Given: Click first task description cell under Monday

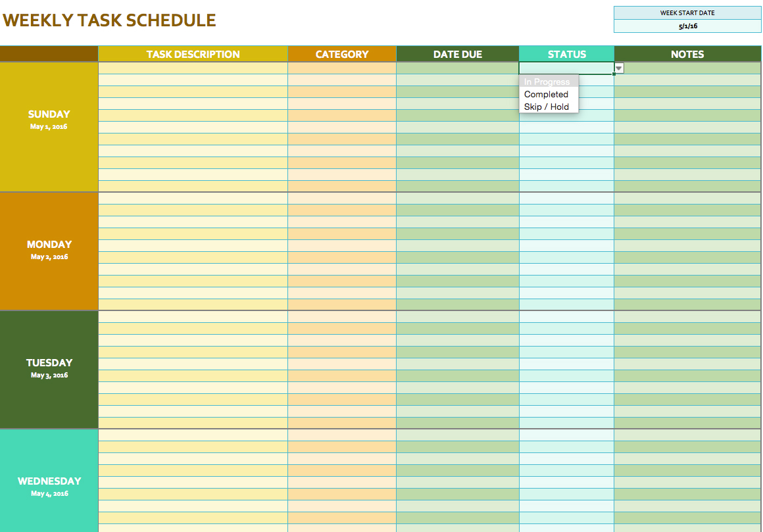Looking at the screenshot, I should tap(193, 199).
